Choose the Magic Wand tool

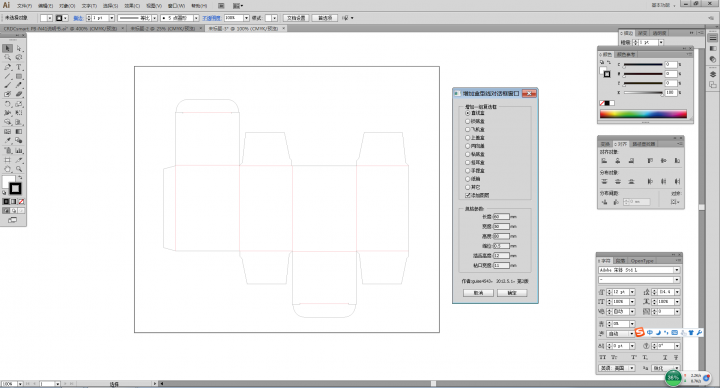[x=7, y=57]
